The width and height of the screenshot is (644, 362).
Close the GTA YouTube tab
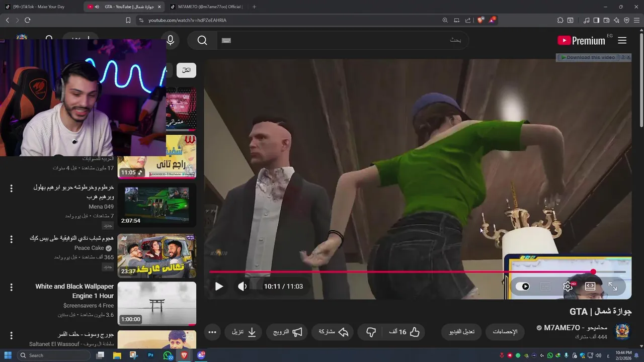(x=159, y=7)
